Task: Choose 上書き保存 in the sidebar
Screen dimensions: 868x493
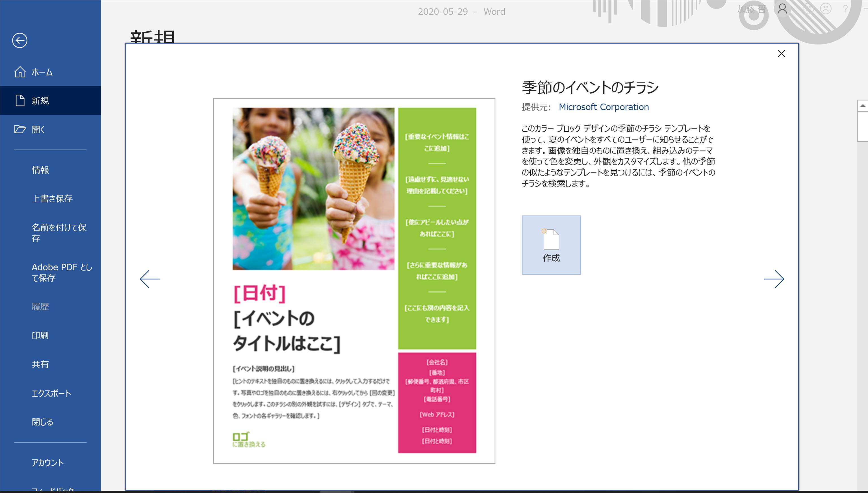Action: tap(51, 199)
